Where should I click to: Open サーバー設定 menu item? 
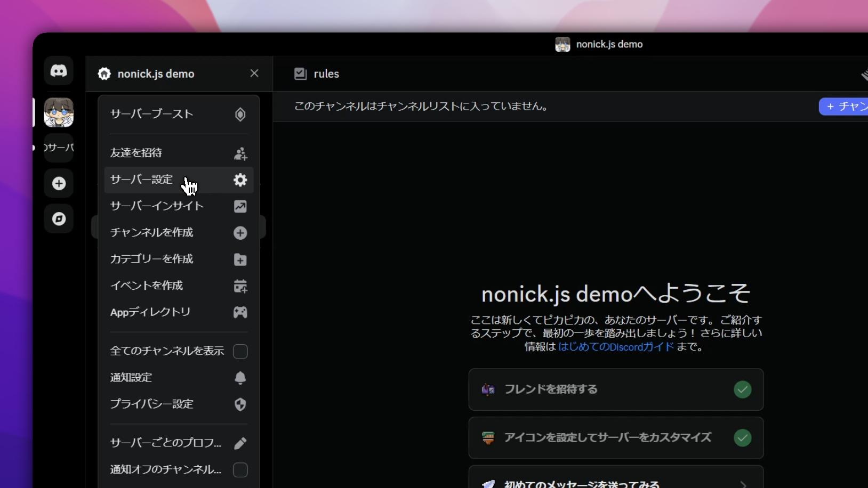[x=179, y=180]
